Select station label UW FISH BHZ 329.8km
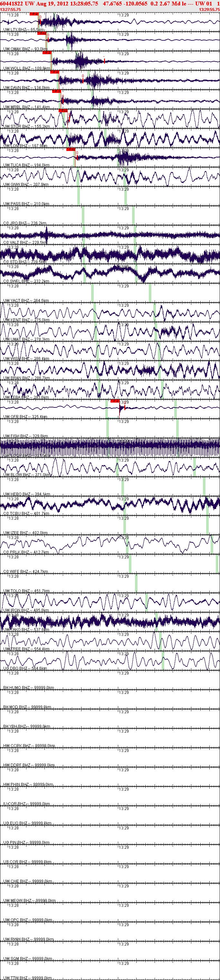 (x=25, y=436)
